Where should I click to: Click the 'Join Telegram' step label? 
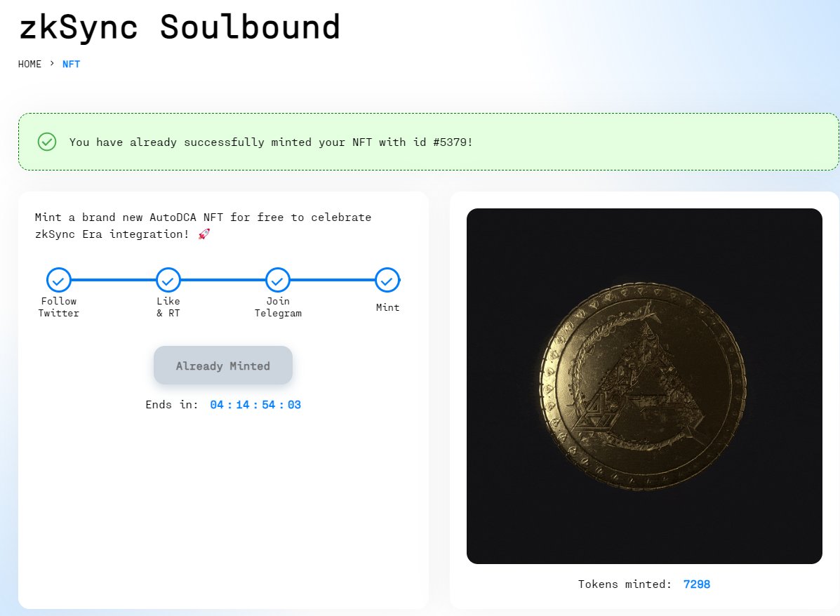[278, 307]
